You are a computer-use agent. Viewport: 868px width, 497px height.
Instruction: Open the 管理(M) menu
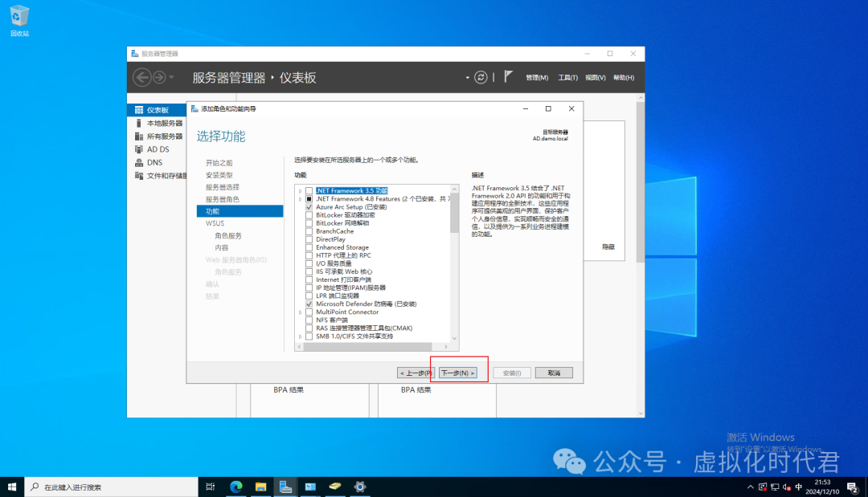coord(536,77)
